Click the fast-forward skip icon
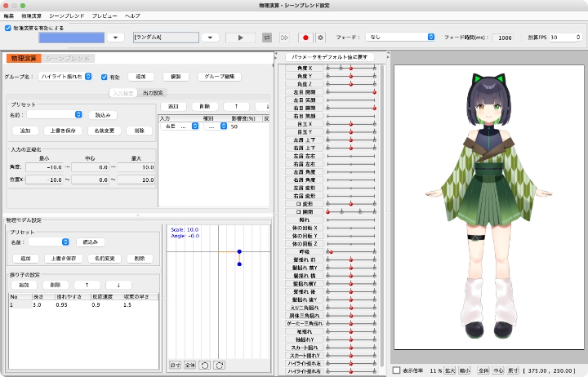Viewport: 588px width, 377px height. pos(284,38)
